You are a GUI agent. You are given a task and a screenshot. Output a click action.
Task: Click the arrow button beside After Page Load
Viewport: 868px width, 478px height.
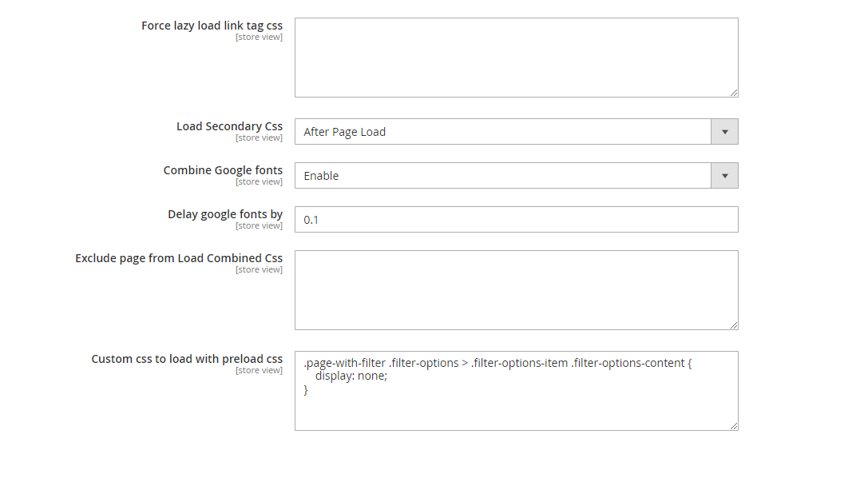pos(724,132)
